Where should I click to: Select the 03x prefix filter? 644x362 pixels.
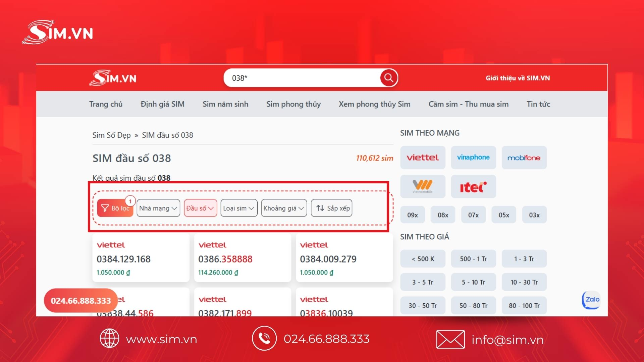[x=534, y=215]
